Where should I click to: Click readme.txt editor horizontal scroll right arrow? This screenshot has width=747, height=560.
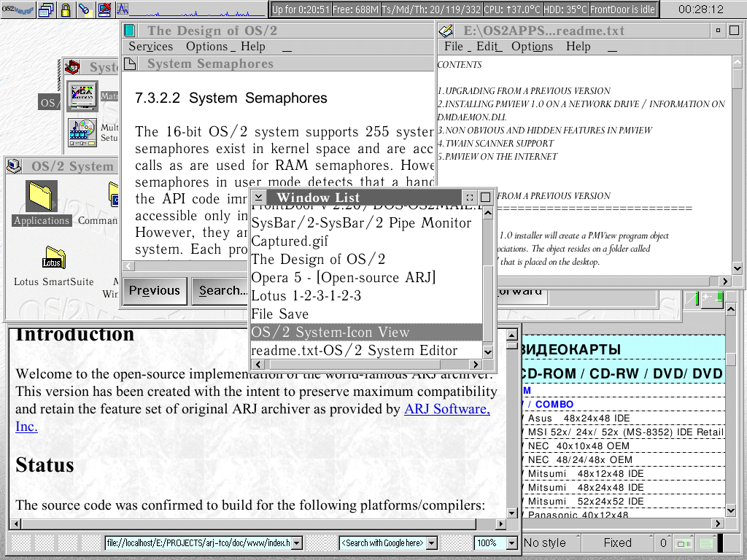coord(725,281)
